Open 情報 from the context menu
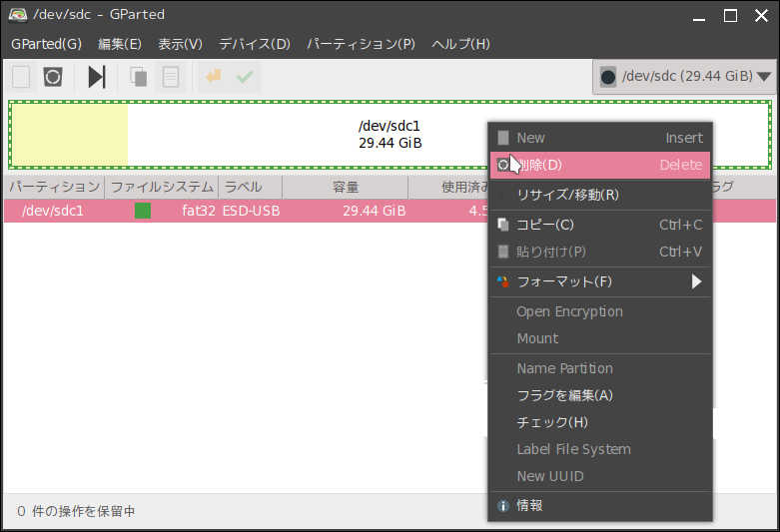This screenshot has width=780, height=532. pos(529,506)
